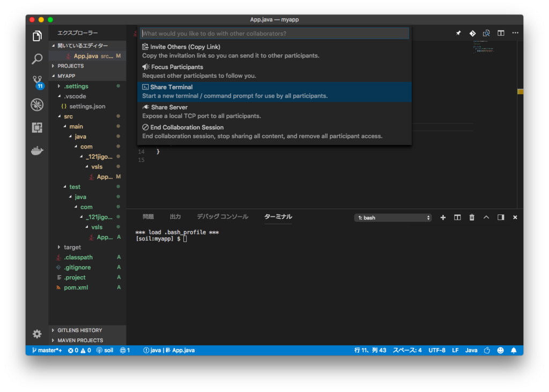Open notifications bell in status bar
The height and width of the screenshot is (392, 549).
click(514, 350)
